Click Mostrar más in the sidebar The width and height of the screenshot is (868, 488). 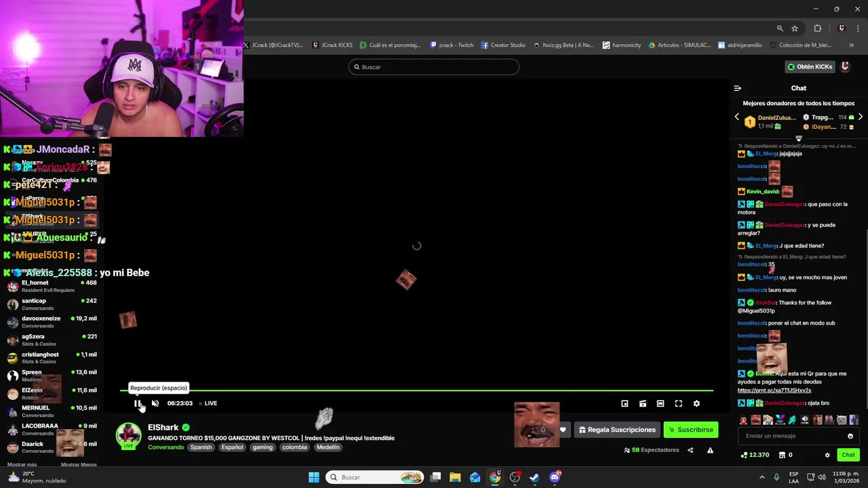(22, 464)
